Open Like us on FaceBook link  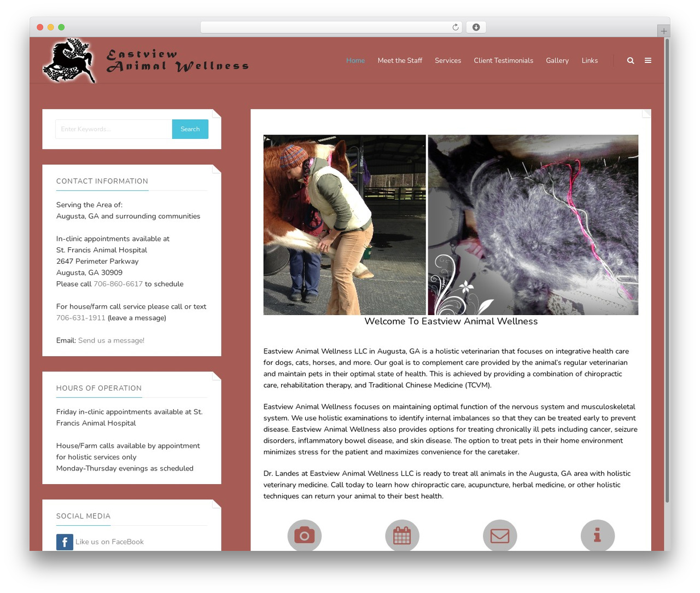click(x=109, y=542)
